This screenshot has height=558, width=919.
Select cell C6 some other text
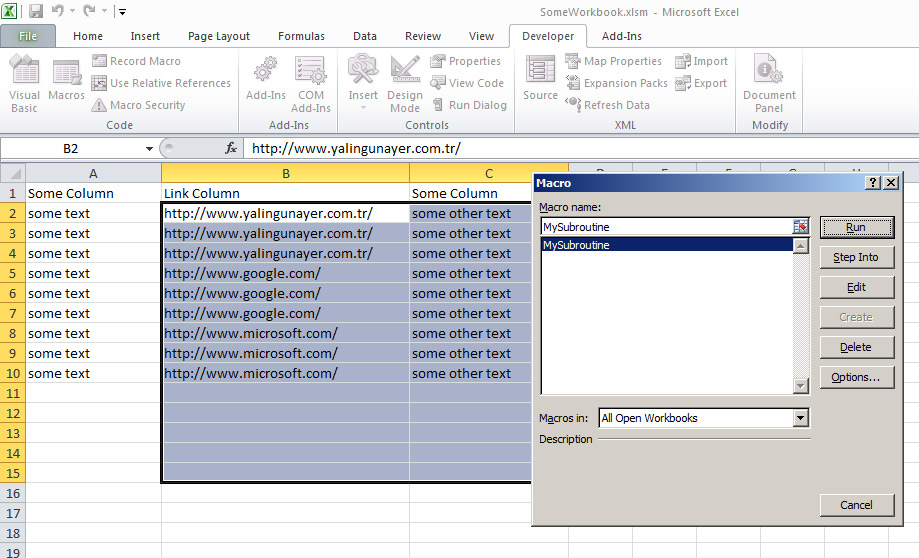(471, 294)
